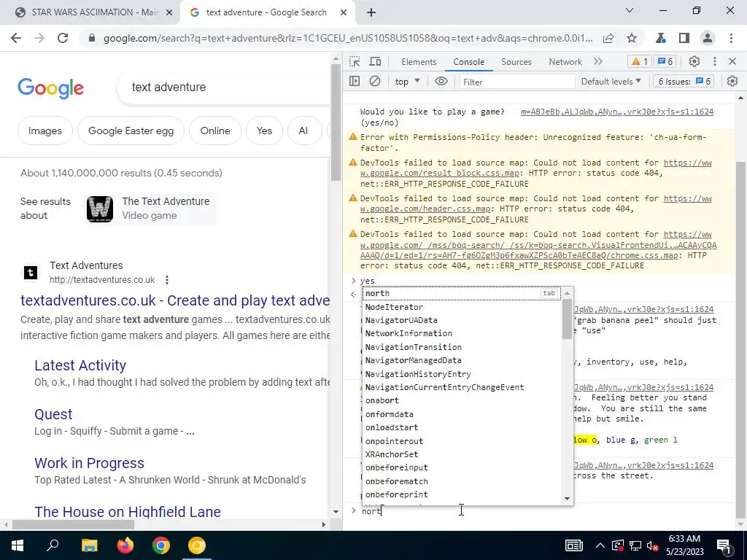Screen dimensions: 747x560
Task: Switch to the Network tab
Action: 565,62
